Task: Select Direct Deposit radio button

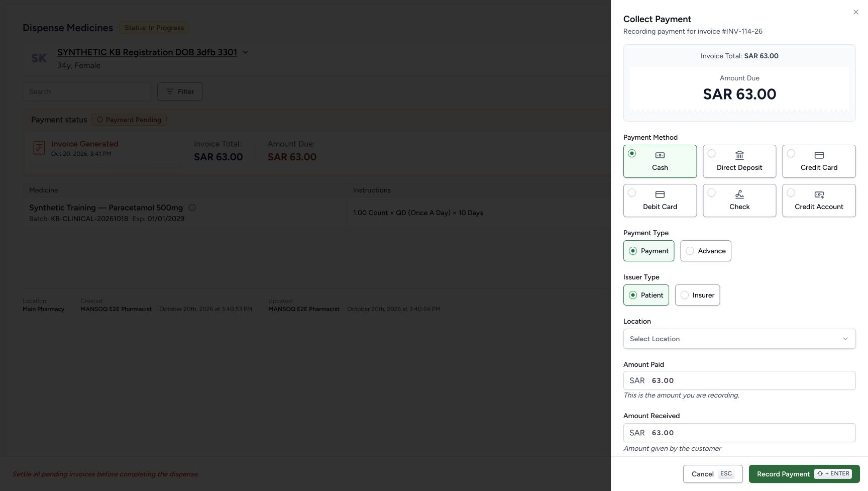Action: (711, 153)
